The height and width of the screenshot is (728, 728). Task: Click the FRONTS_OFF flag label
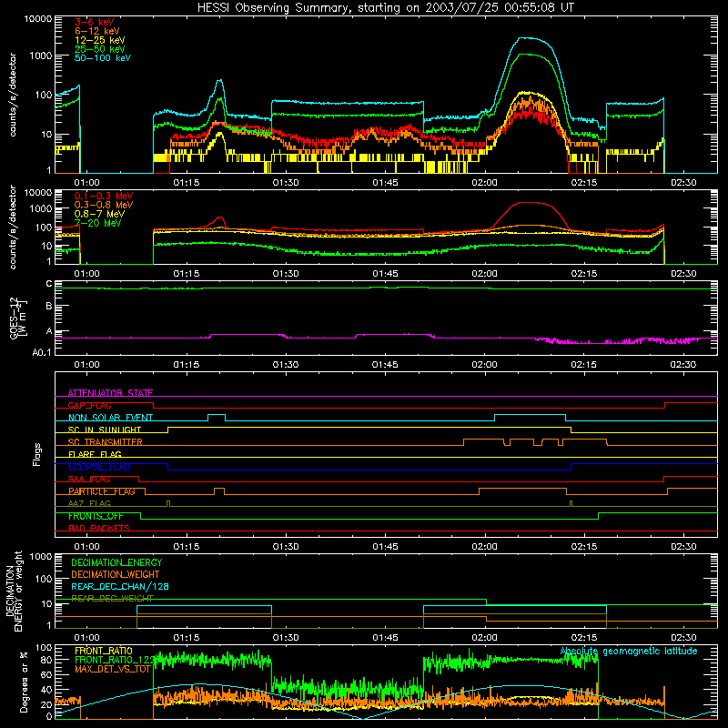click(x=96, y=516)
